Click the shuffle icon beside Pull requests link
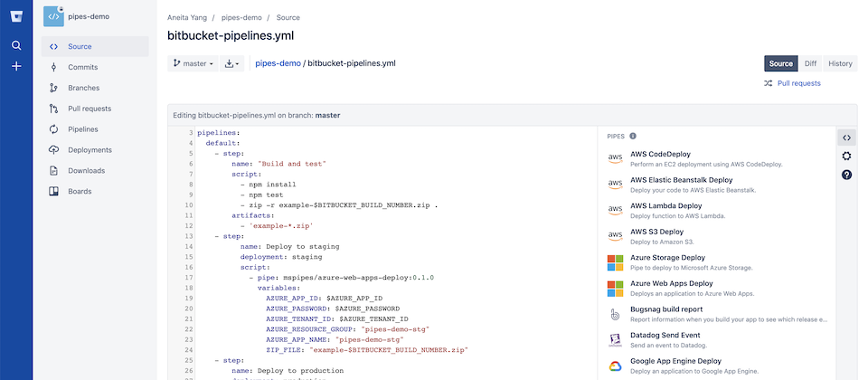868x380 pixels. click(769, 83)
